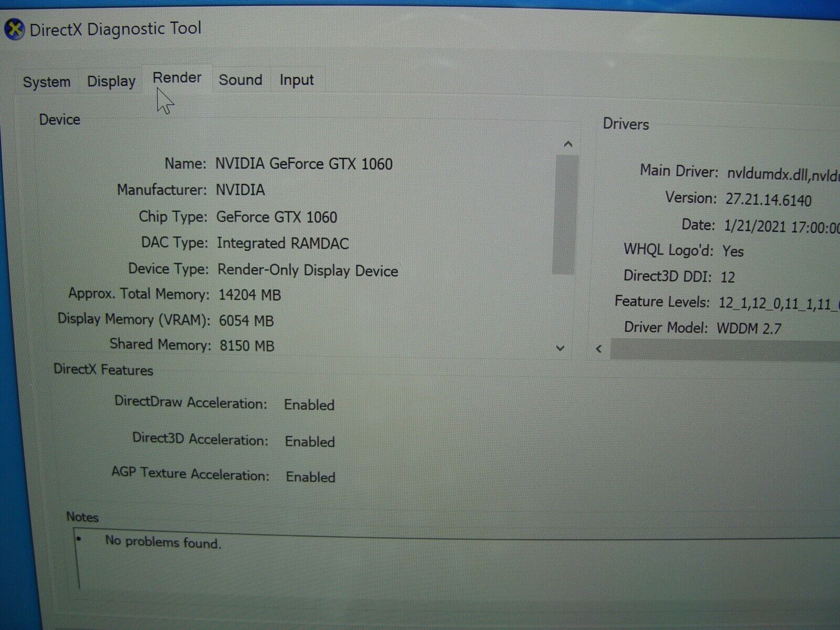Click the Drivers panel scroll-left arrow
This screenshot has height=630, width=840.
tap(598, 349)
